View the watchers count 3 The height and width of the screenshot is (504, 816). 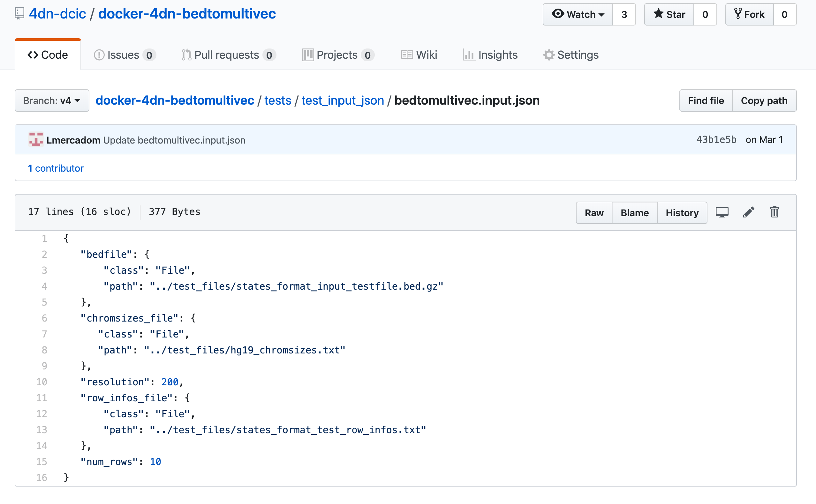tap(624, 14)
